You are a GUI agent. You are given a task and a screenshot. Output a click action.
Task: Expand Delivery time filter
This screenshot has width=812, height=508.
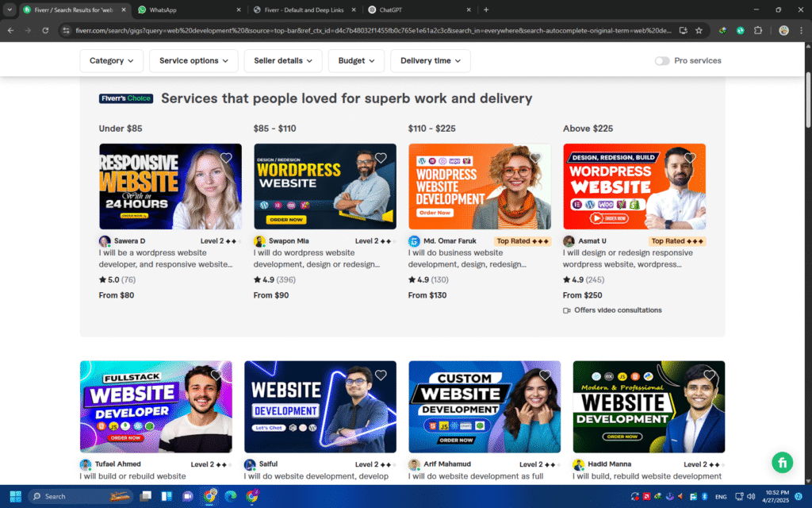[431, 60]
